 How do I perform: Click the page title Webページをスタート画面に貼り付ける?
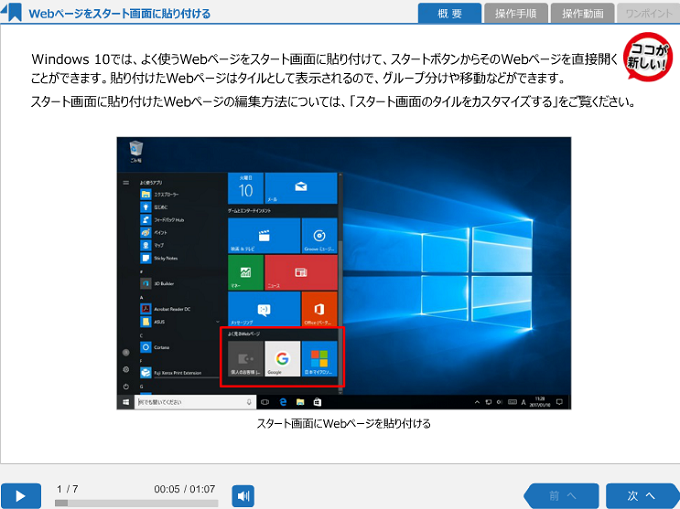[119, 13]
